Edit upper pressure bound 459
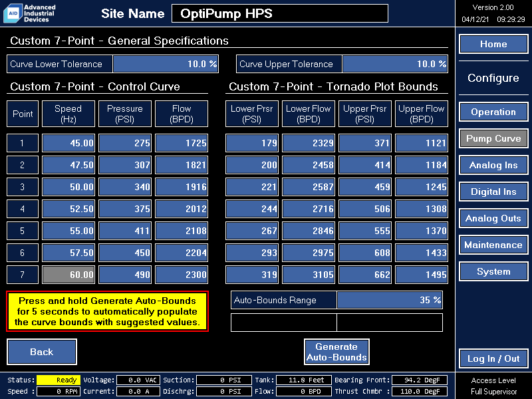Screen dimensions: 532x399 [x=365, y=187]
